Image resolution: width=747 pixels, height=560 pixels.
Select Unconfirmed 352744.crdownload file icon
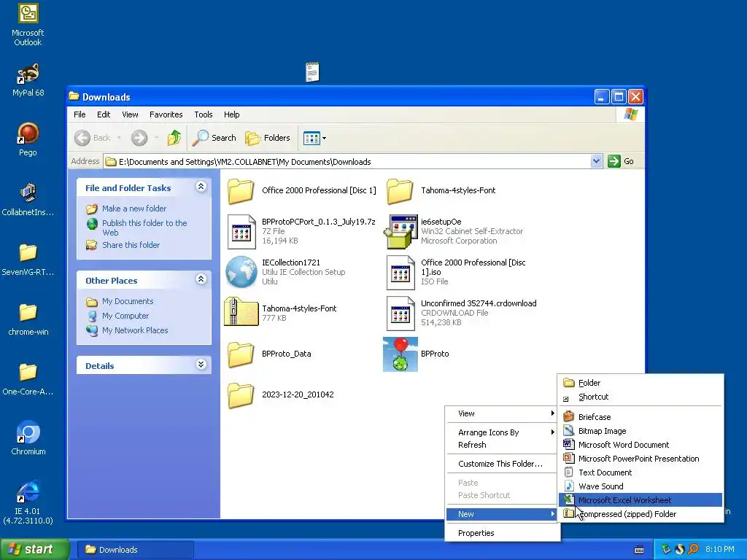click(400, 314)
